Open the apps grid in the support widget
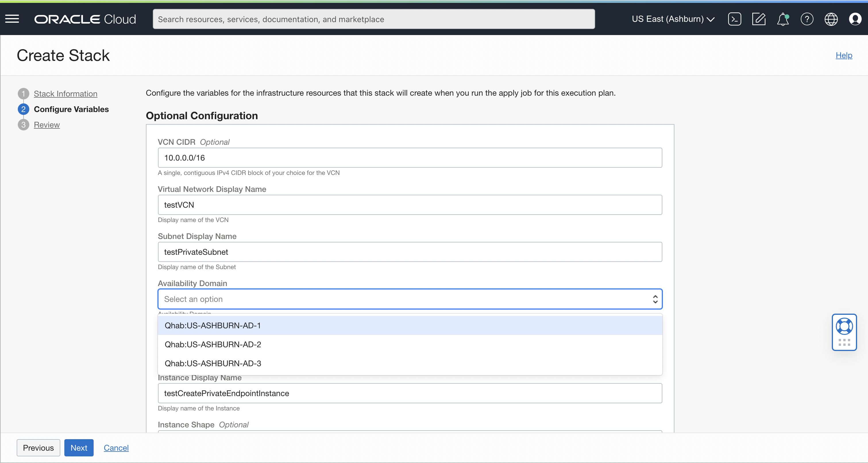 [x=844, y=343]
